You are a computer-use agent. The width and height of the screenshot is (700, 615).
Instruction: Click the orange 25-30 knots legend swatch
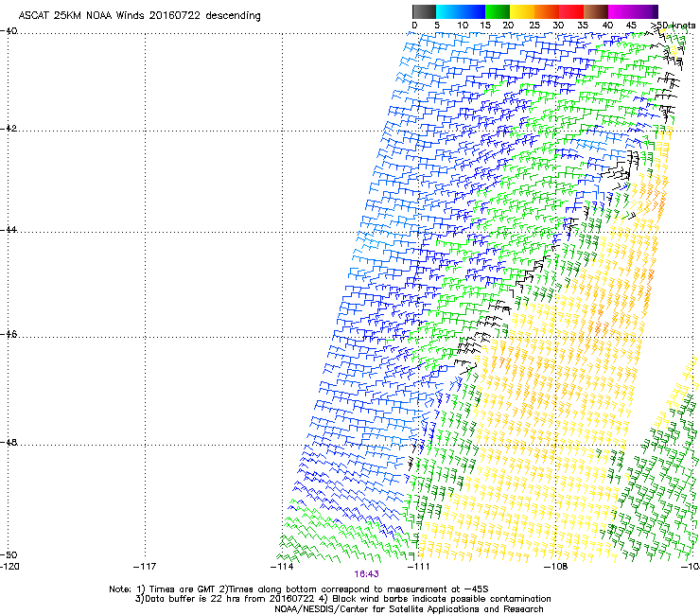(547, 11)
